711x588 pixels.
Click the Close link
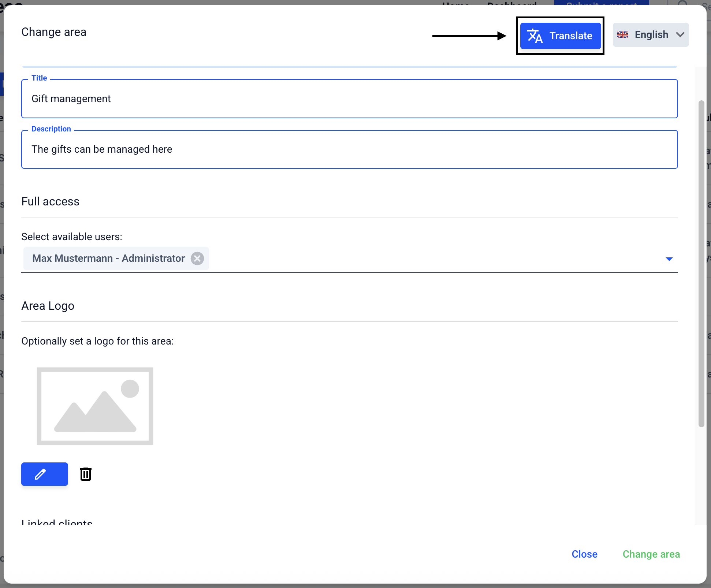pyautogui.click(x=584, y=554)
